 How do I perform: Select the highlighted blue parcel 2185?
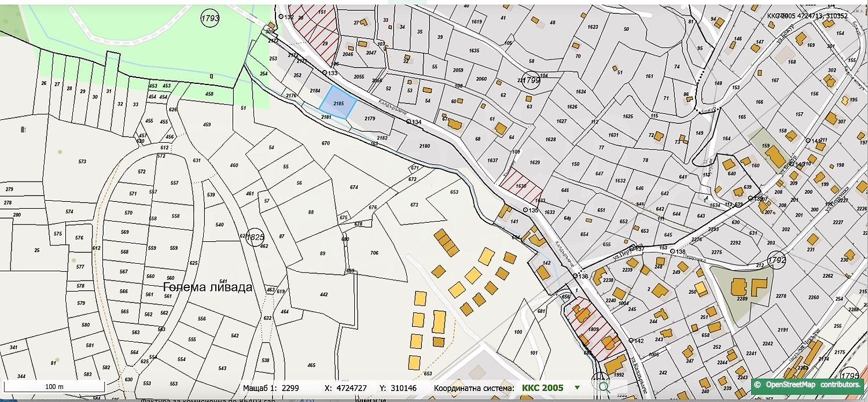pyautogui.click(x=339, y=103)
